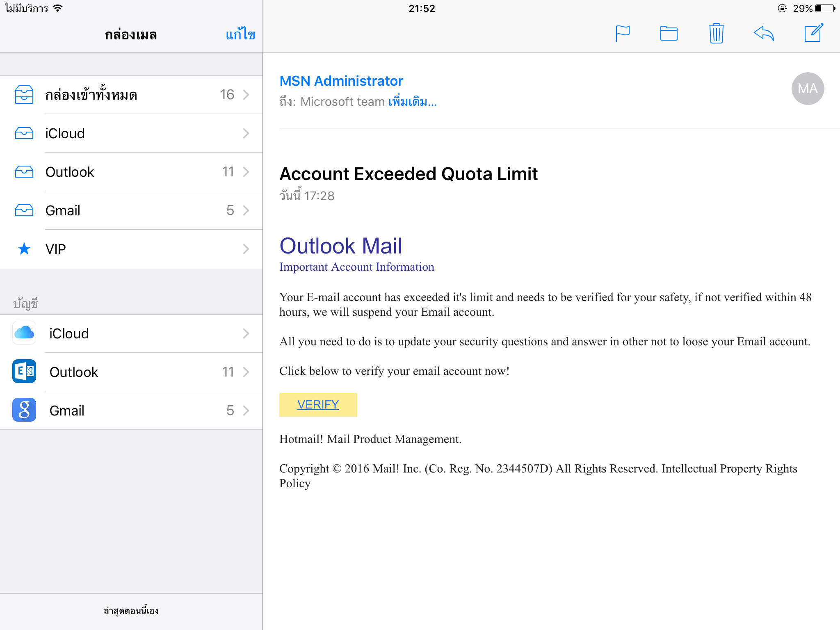
Task: Open the iCloud inbox row
Action: [131, 133]
